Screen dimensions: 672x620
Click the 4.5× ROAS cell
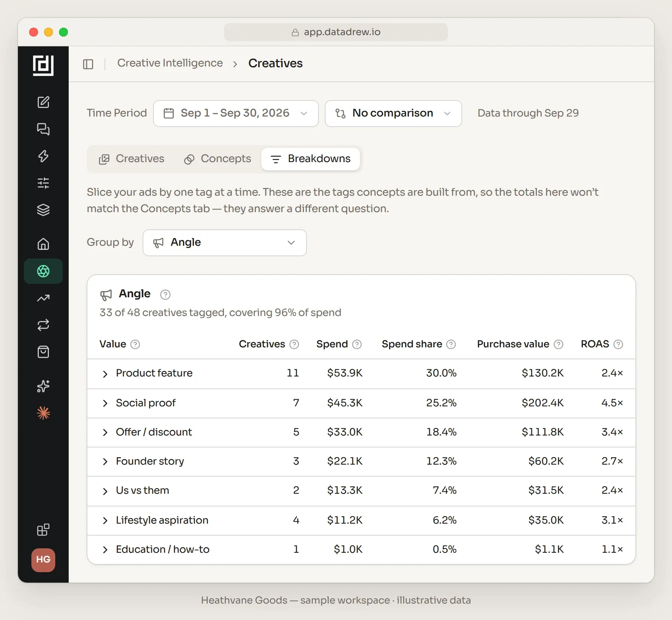coord(612,403)
